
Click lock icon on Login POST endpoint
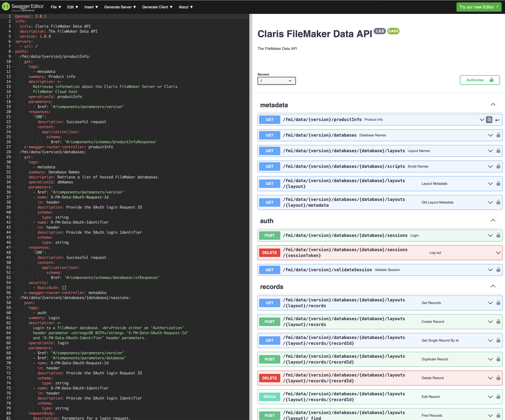pos(498,236)
